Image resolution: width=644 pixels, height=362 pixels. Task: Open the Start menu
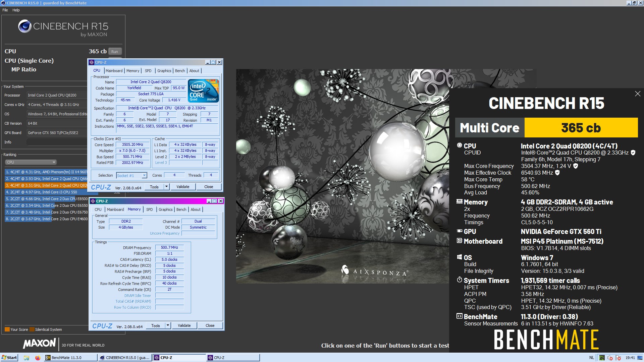pos(9,358)
